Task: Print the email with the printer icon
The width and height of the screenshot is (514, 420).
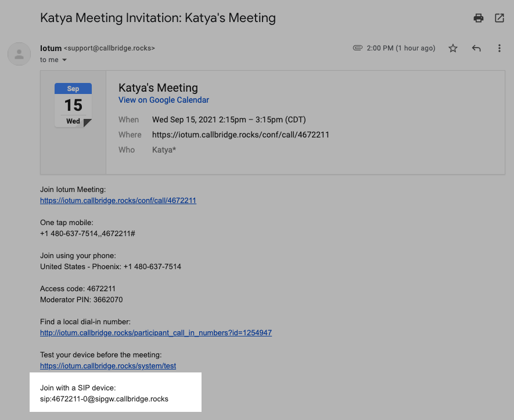Action: click(x=478, y=18)
